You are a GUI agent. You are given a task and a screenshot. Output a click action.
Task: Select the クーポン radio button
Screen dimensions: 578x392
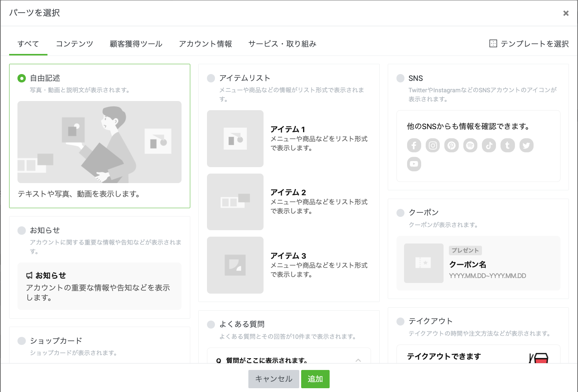coord(400,213)
